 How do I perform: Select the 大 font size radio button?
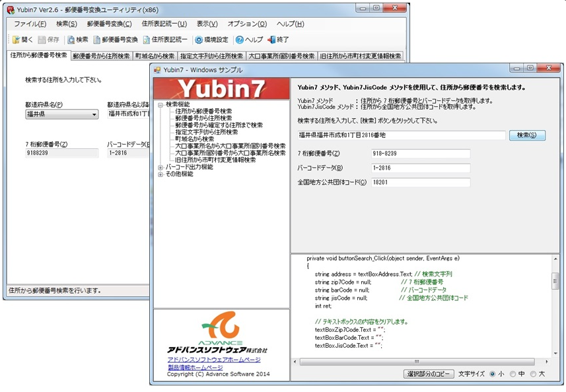[x=534, y=374]
